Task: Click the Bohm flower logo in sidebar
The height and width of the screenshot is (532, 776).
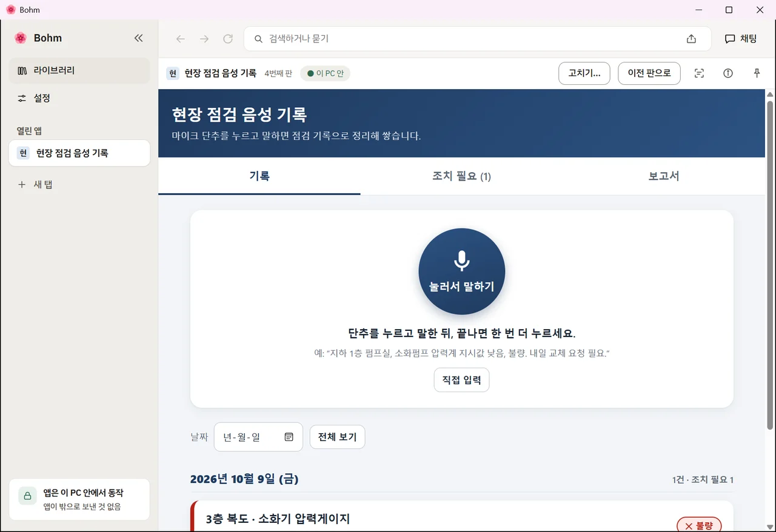Action: click(x=21, y=38)
